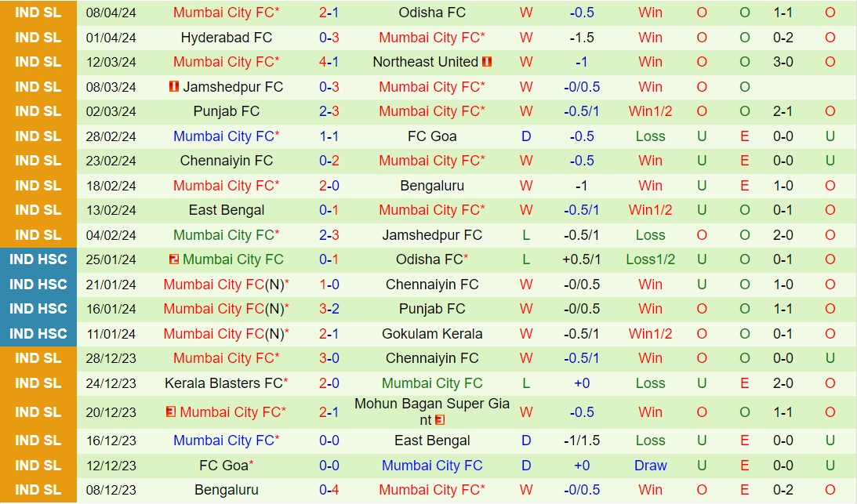
Task: Open the Odisha FC link in 08/04/24 row
Action: coord(431,13)
